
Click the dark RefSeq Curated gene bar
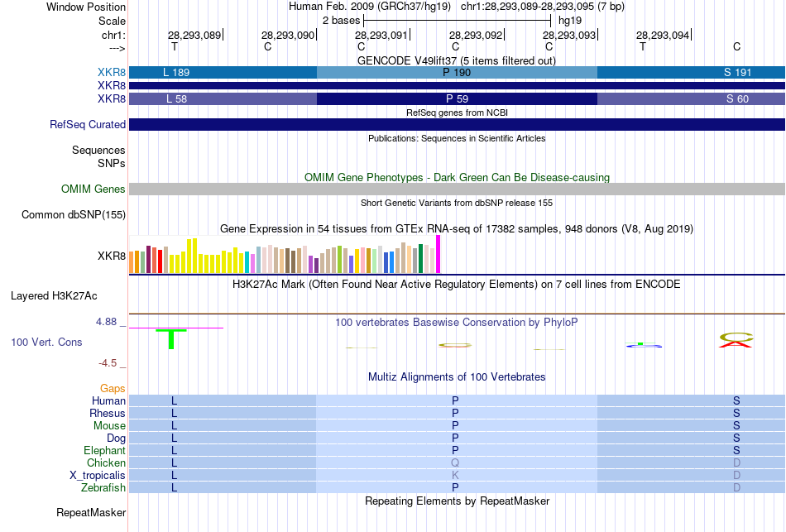point(457,124)
